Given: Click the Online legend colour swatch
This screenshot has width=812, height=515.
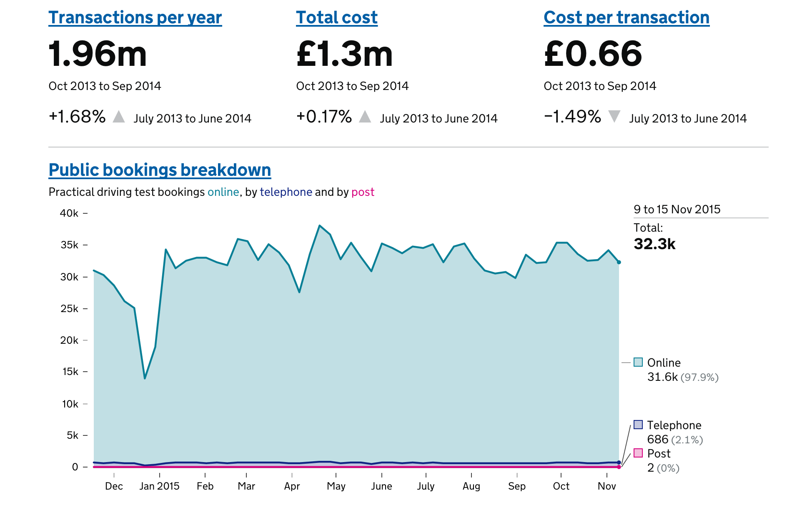Looking at the screenshot, I should click(x=638, y=362).
